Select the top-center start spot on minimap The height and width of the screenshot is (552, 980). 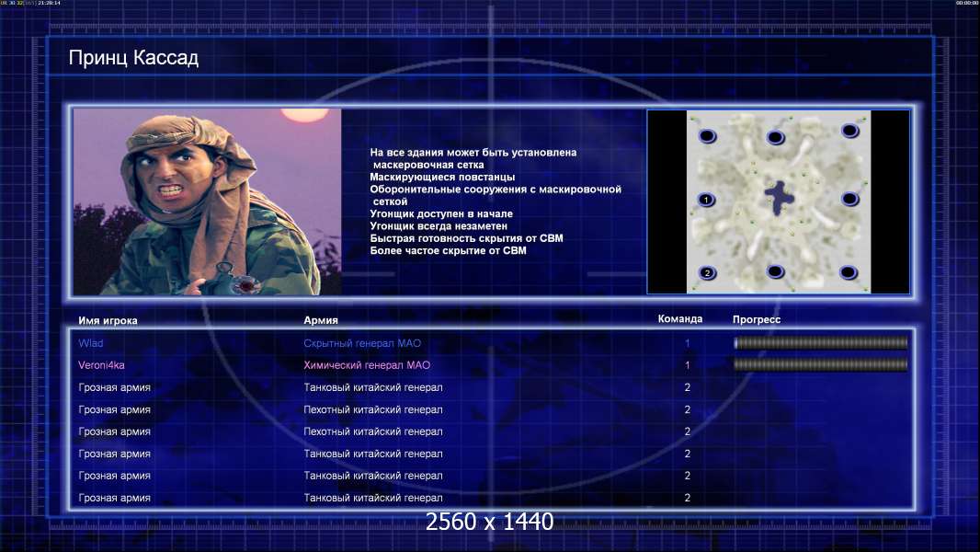[776, 137]
